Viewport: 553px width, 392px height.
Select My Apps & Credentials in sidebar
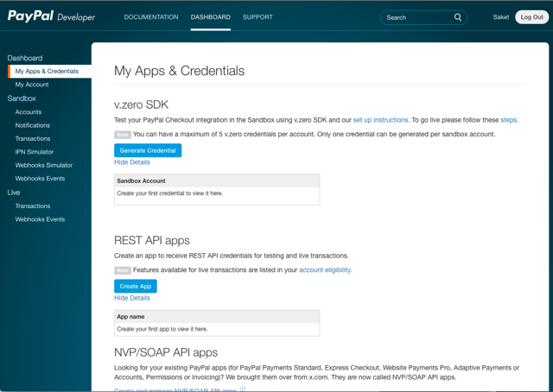click(x=50, y=71)
